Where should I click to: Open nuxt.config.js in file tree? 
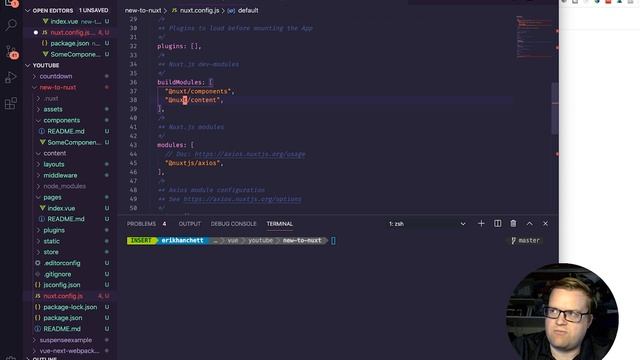pyautogui.click(x=63, y=296)
